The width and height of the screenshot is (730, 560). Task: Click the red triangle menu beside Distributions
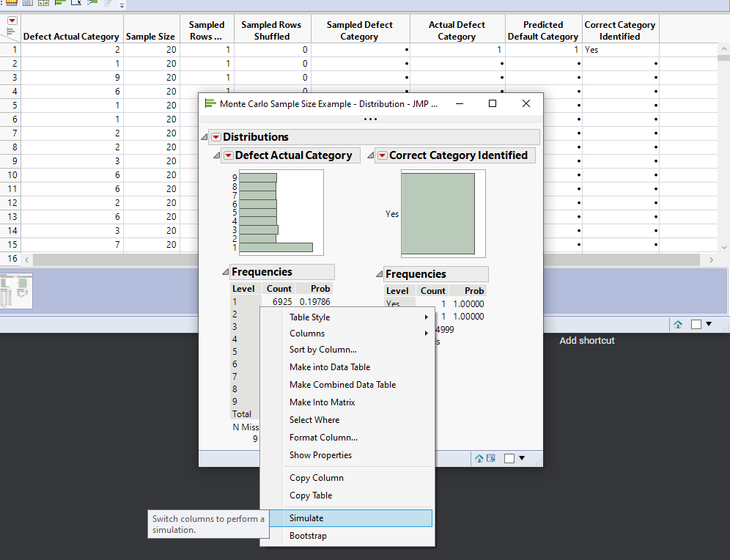pyautogui.click(x=215, y=137)
